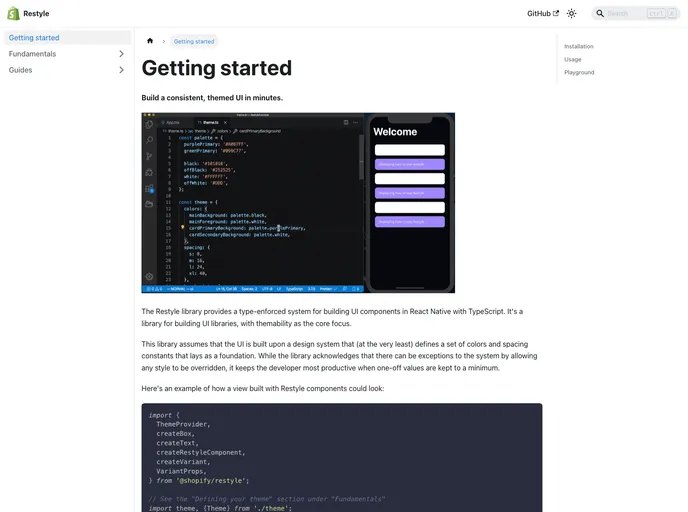688x512 pixels.
Task: Open the Restyle home title link
Action: point(36,14)
